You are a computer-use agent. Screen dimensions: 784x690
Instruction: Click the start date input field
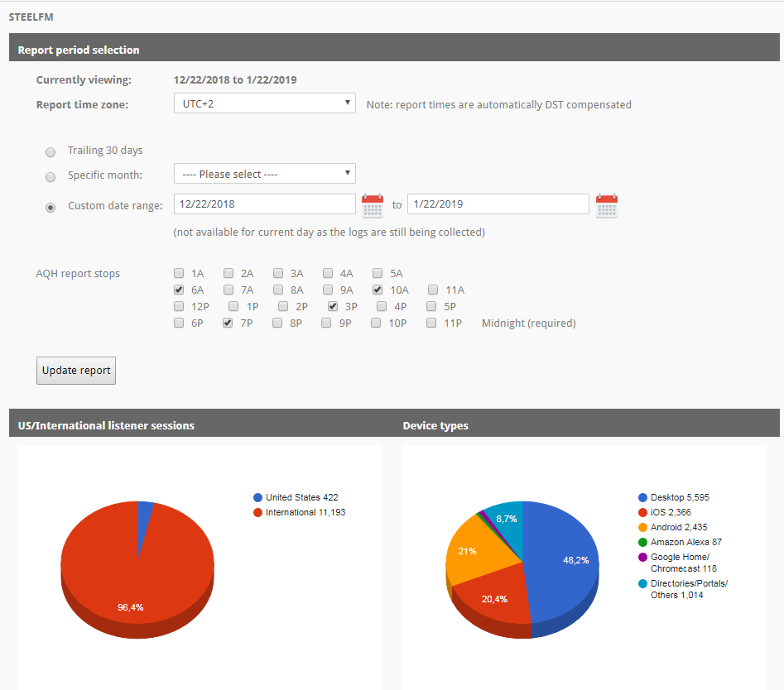point(264,204)
